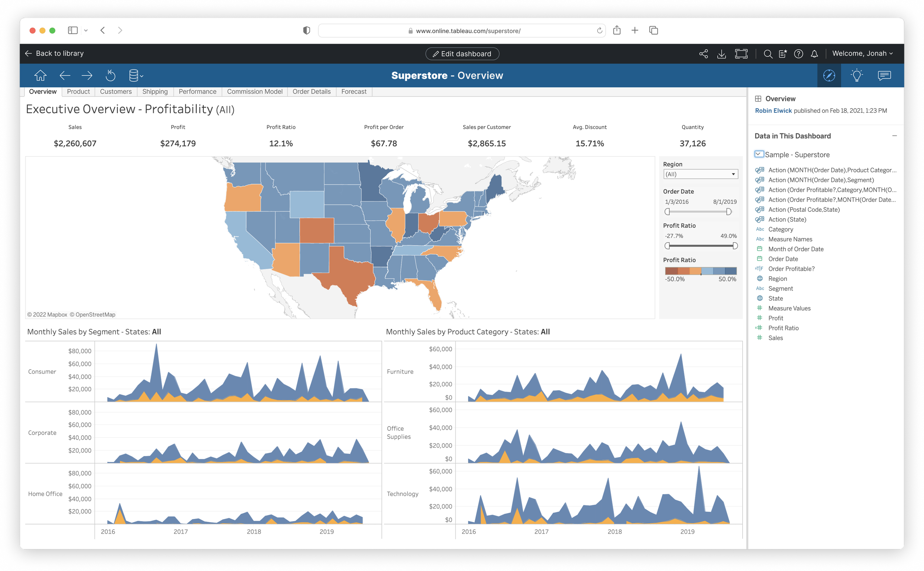Switch to the Forecast tab
924x571 pixels.
tap(353, 91)
